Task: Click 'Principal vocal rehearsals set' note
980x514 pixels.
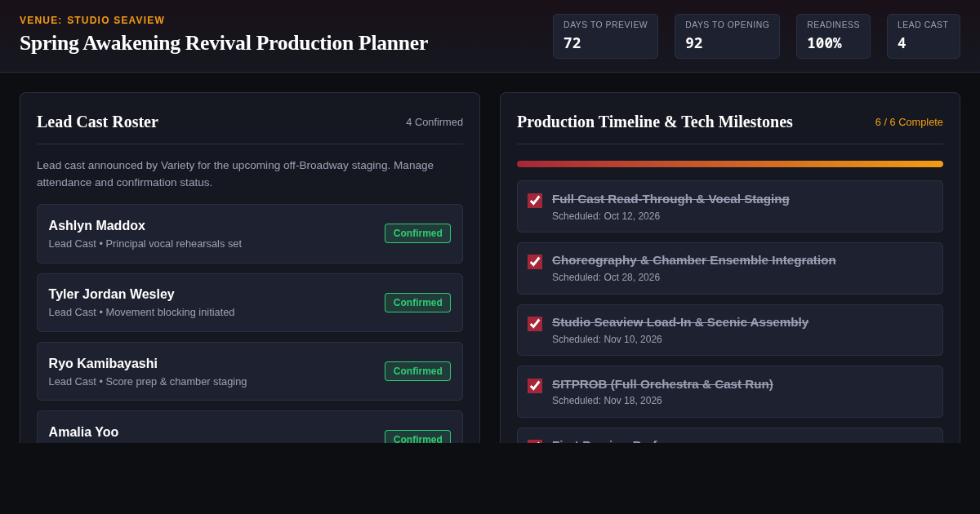Action: (x=174, y=244)
